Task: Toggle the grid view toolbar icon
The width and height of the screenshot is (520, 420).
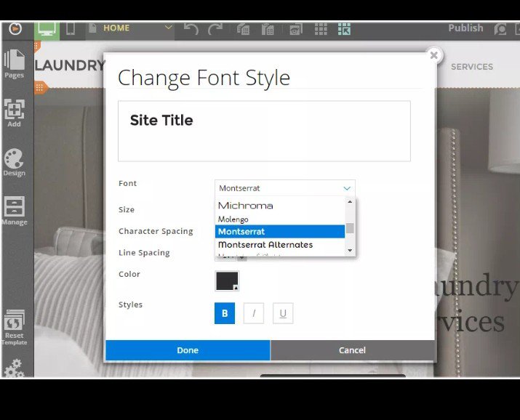Action: 320,29
